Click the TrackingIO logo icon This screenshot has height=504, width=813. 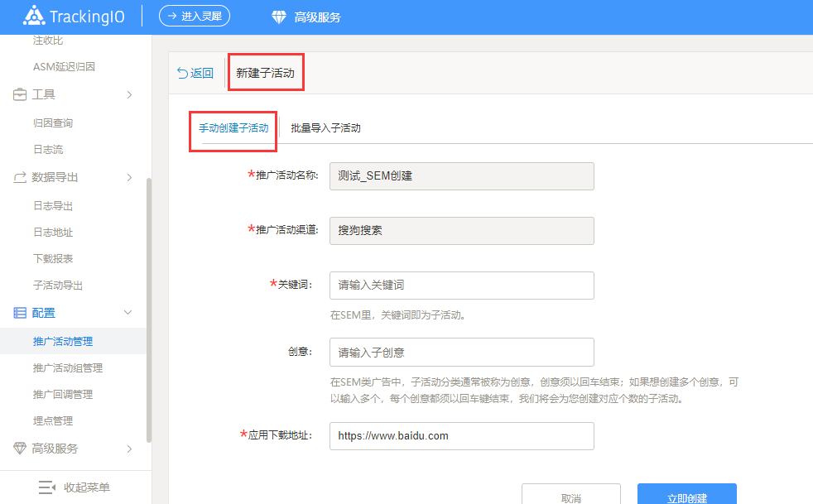[x=34, y=17]
